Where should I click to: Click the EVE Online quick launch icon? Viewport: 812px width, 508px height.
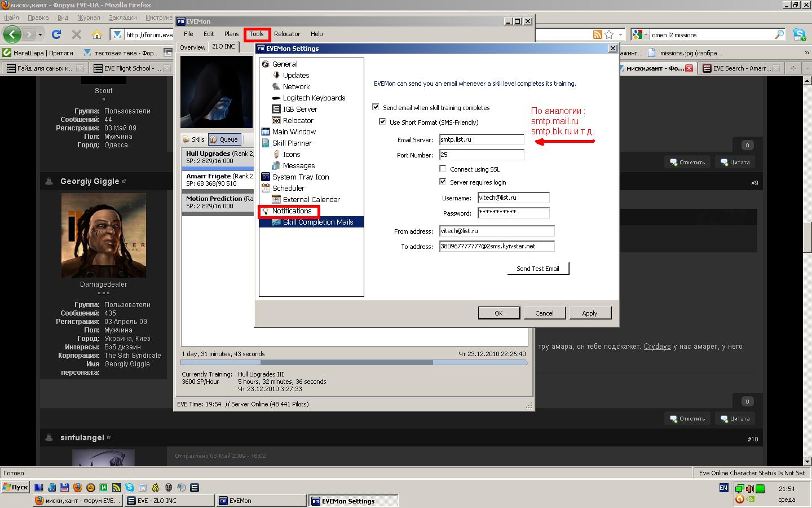tap(195, 488)
